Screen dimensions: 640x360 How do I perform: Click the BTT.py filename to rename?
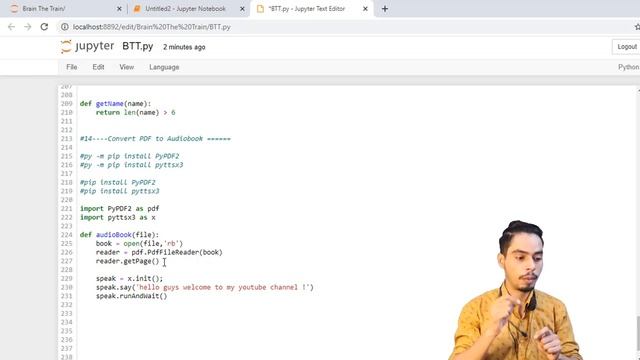pos(138,47)
